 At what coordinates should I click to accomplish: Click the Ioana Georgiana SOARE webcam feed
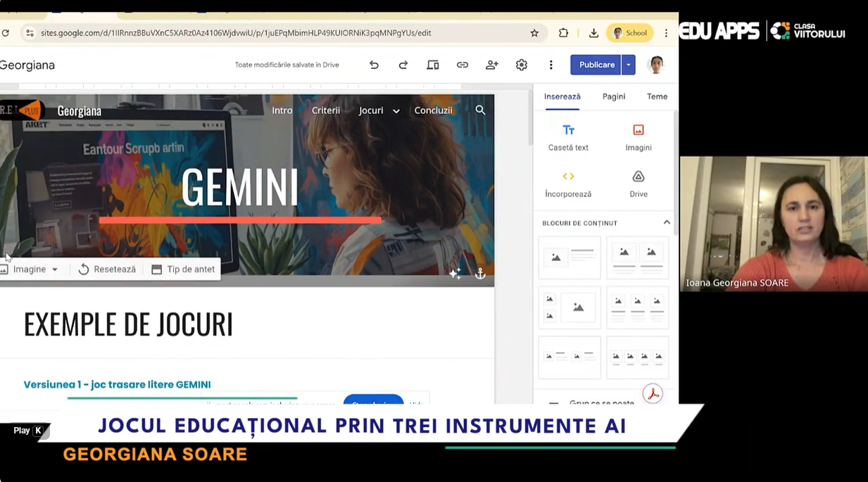point(774,224)
